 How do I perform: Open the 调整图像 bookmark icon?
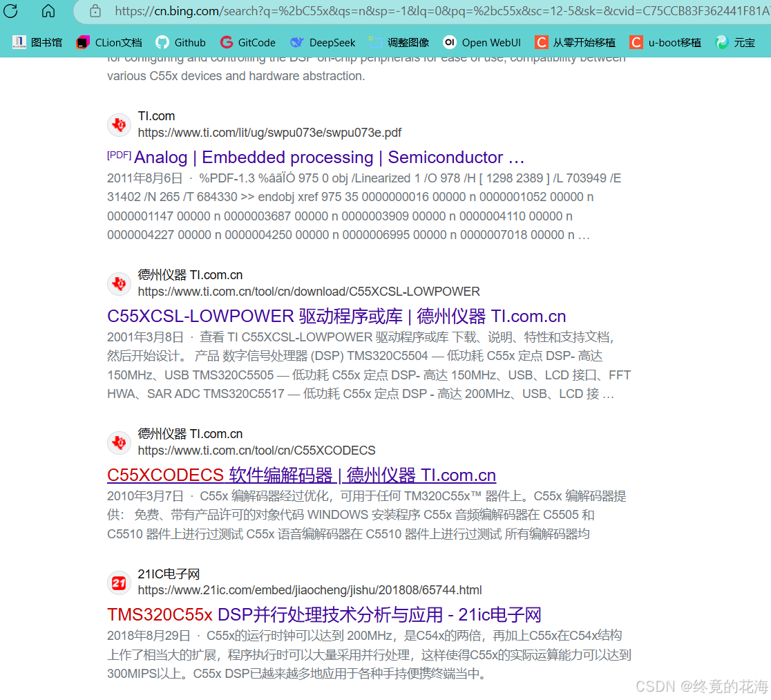coord(375,42)
